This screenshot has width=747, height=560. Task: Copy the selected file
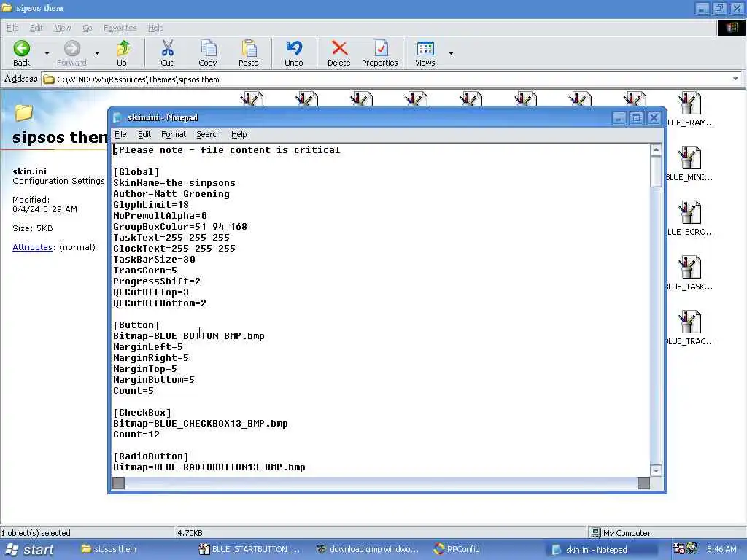[208, 52]
